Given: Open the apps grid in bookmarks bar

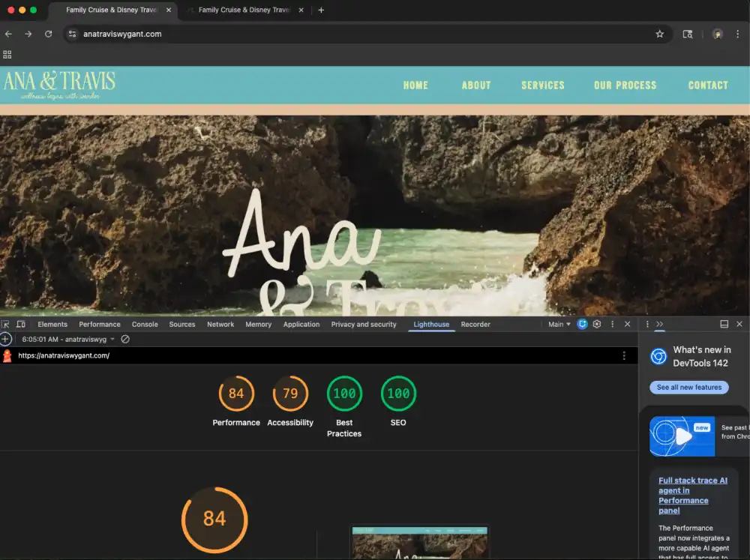Looking at the screenshot, I should [7, 55].
